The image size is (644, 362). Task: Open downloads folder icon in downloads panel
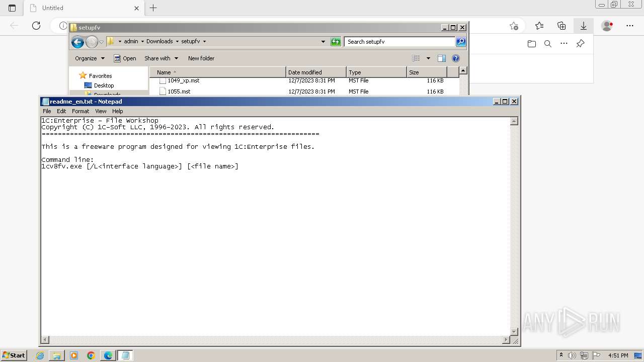point(532,44)
